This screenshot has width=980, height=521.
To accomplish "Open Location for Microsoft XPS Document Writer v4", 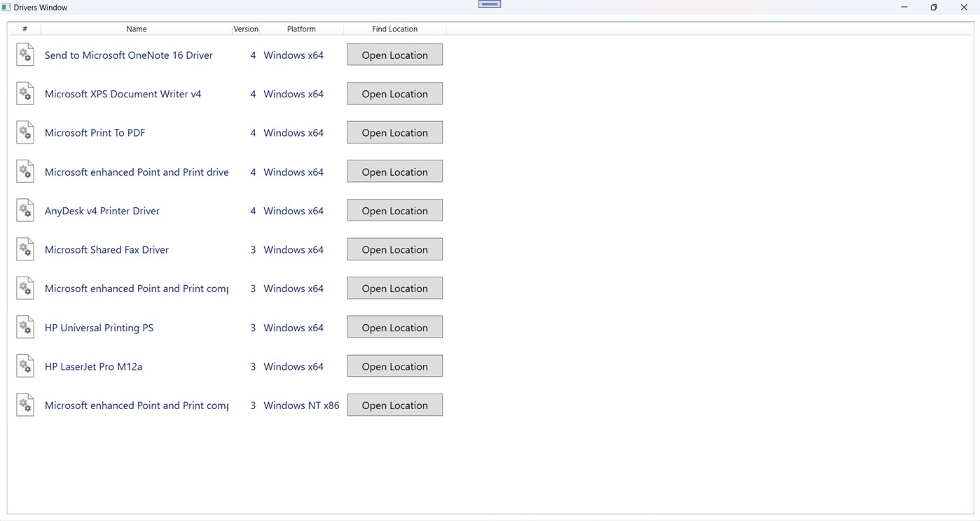I will (394, 93).
